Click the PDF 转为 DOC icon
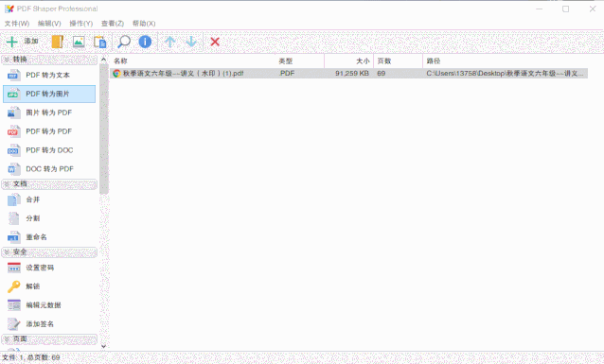Image resolution: width=604 pixels, height=364 pixels. (x=13, y=150)
